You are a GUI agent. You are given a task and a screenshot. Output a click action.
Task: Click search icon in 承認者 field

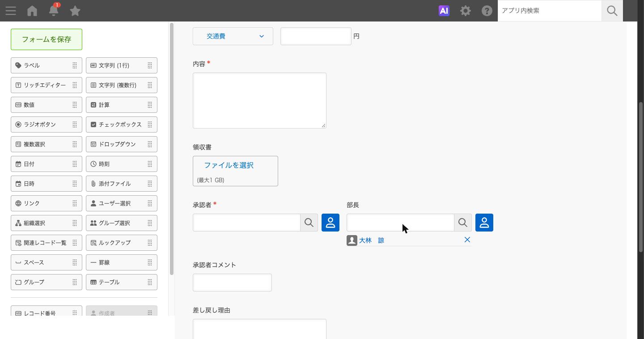309,223
